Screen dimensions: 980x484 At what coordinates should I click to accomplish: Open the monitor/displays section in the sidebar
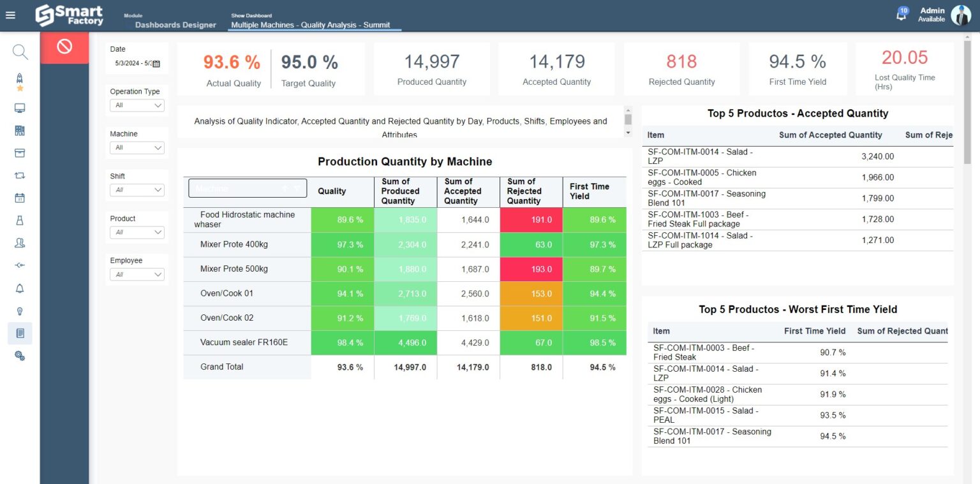19,107
